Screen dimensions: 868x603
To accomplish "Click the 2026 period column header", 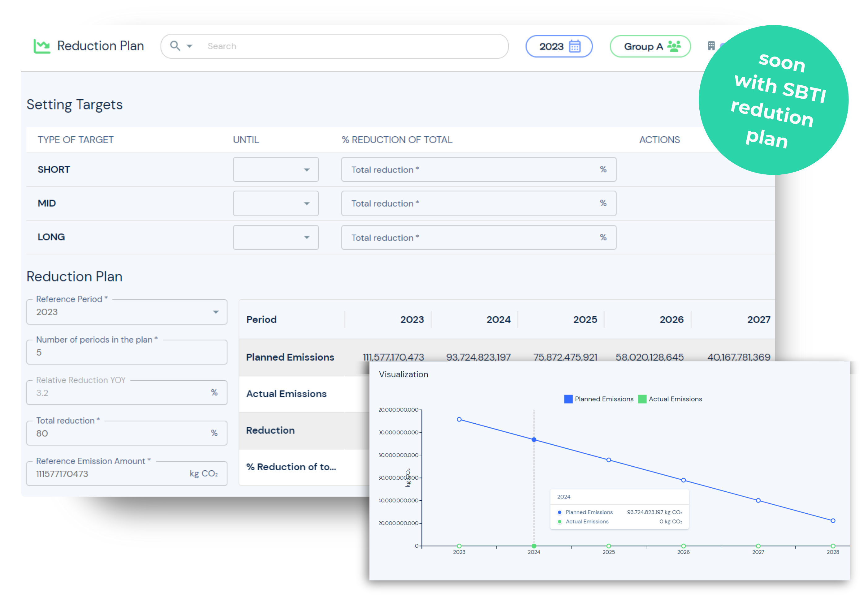I will click(672, 320).
